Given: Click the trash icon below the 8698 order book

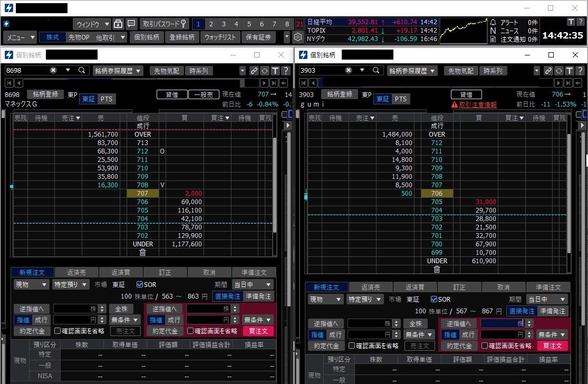Looking at the screenshot, I should [142, 252].
